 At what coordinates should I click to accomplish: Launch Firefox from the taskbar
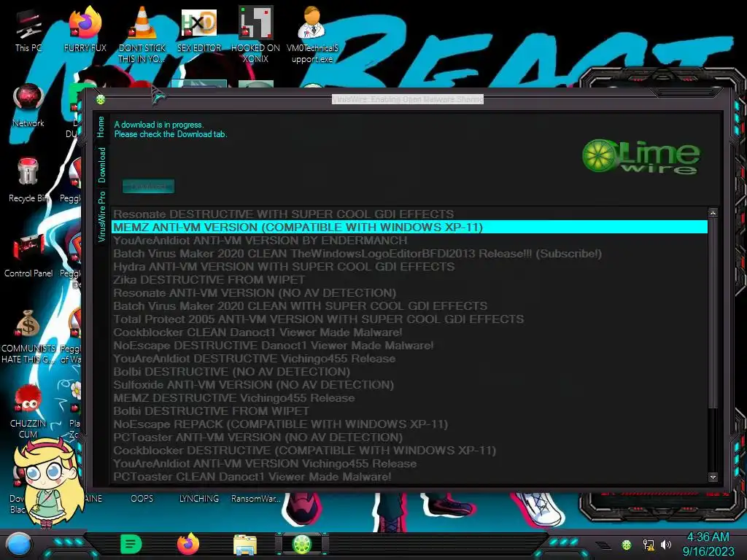(x=188, y=544)
